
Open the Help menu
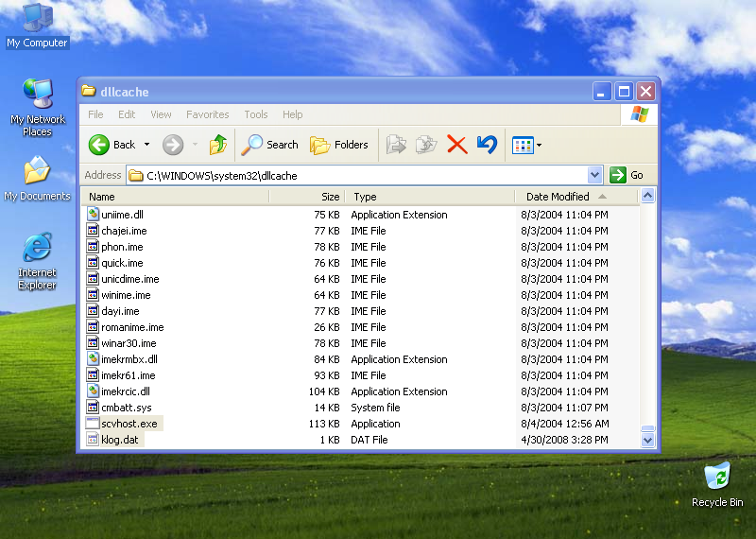(292, 114)
